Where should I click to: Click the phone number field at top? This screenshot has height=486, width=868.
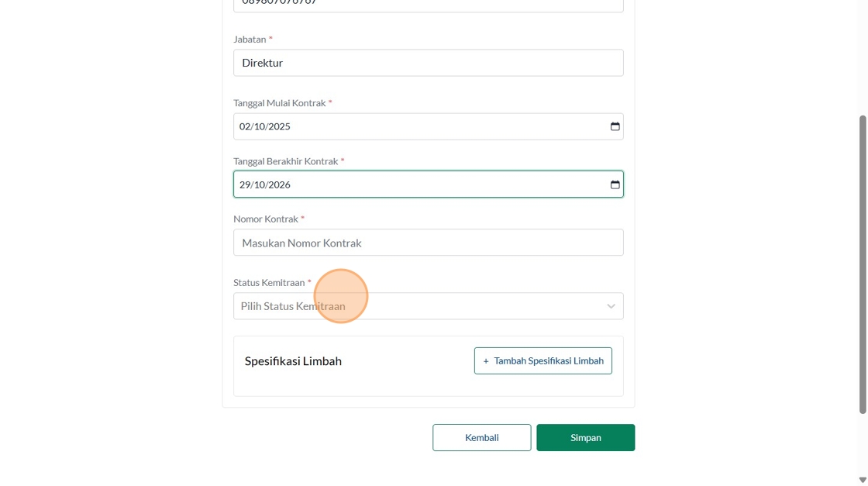428,4
